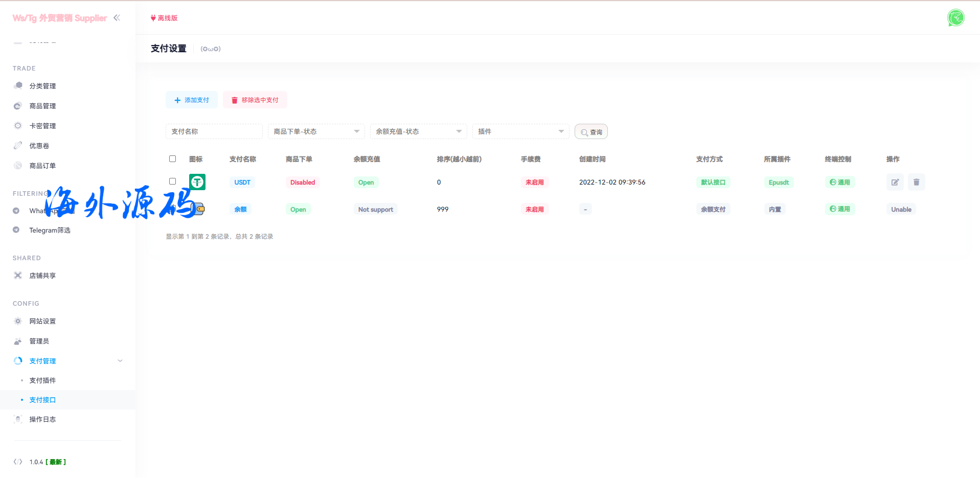Go to 支付插件 submenu item
The height and width of the screenshot is (478, 980).
pyautogui.click(x=42, y=380)
